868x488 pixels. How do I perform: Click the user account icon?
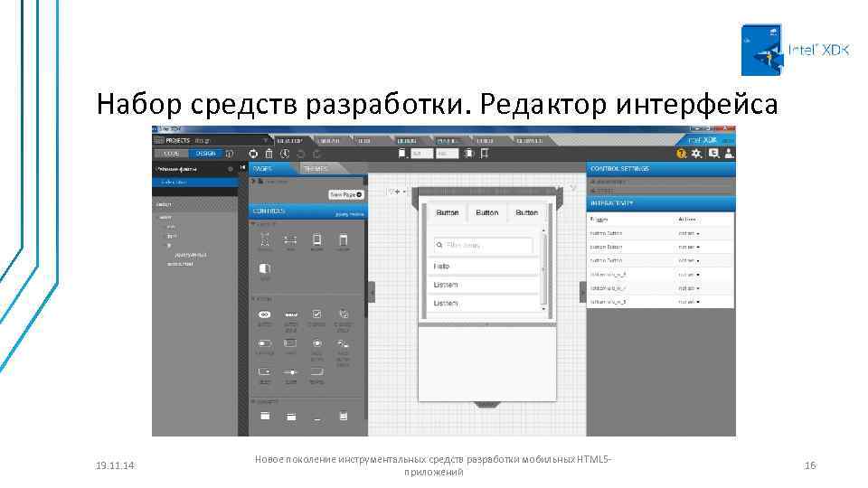click(x=729, y=154)
